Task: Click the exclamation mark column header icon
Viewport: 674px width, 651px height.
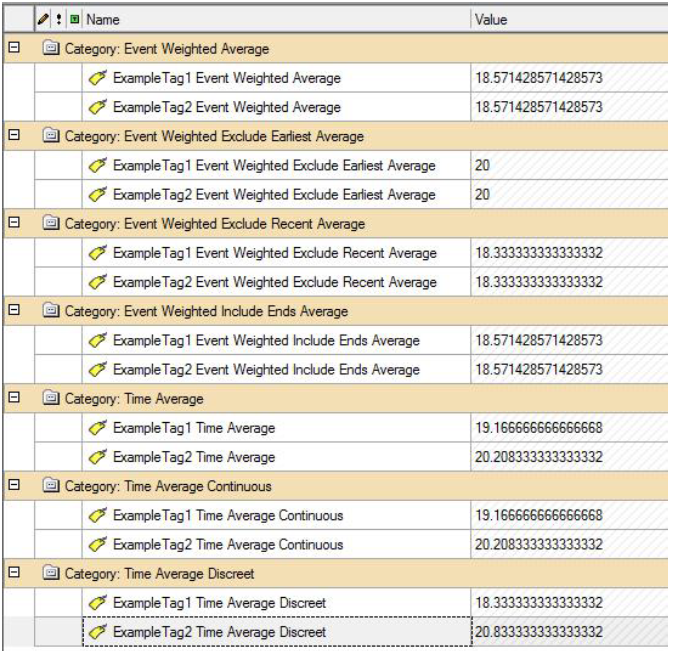Action: pyautogui.click(x=59, y=19)
